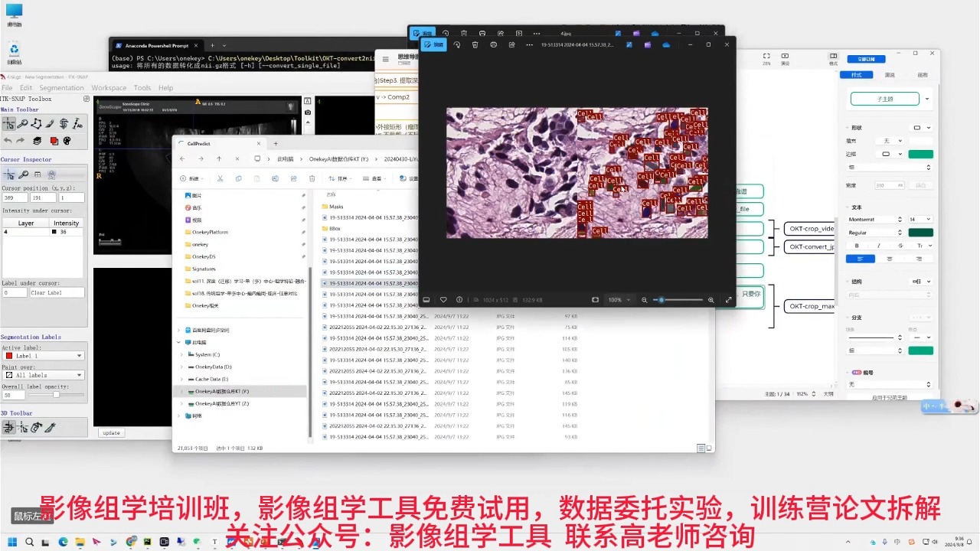Viewport: 980px width, 551px height.
Task: Toggle strikethrough S in mind map text section
Action: pos(900,246)
